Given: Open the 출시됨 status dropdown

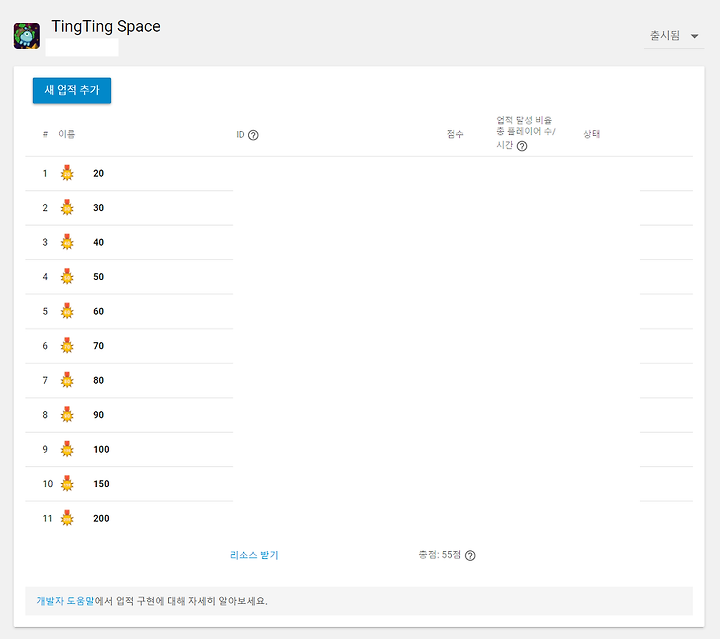Looking at the screenshot, I should (674, 36).
